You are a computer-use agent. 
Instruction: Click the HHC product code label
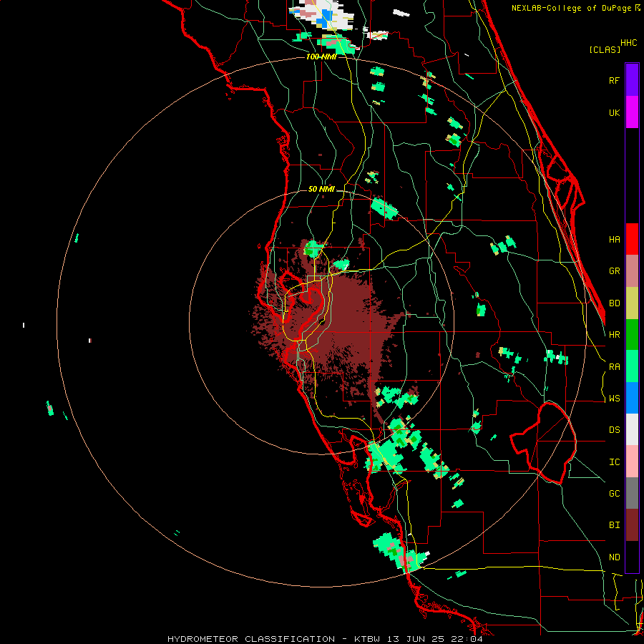(x=628, y=43)
